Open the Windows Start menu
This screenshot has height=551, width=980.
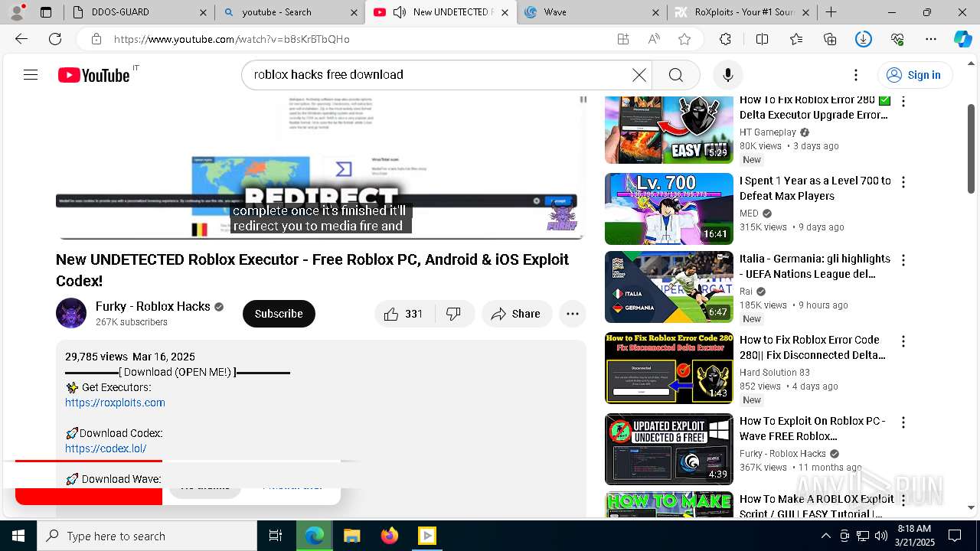(18, 536)
